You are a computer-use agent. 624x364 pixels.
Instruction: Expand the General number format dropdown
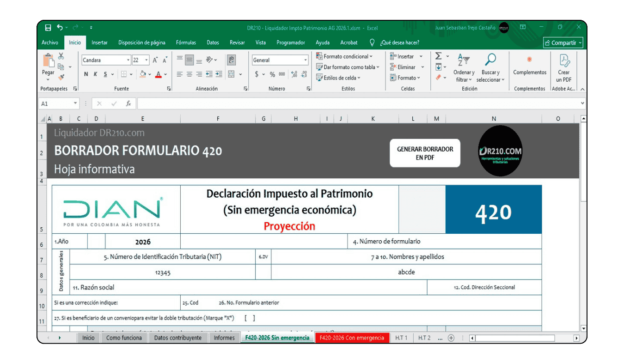pyautogui.click(x=305, y=60)
